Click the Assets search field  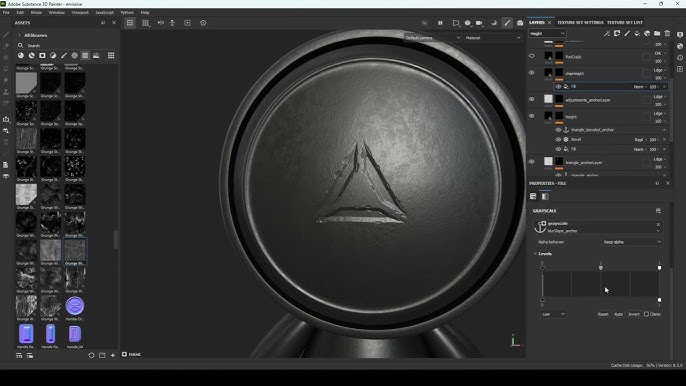[66, 45]
